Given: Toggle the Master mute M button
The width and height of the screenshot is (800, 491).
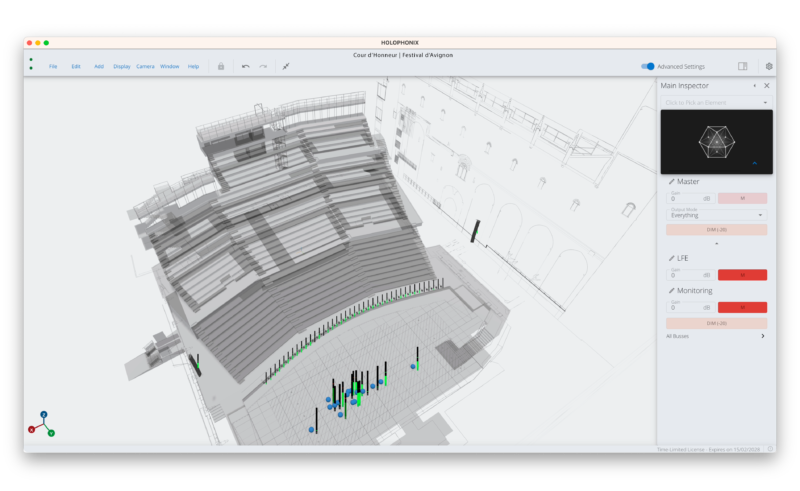Looking at the screenshot, I should click(x=742, y=198).
